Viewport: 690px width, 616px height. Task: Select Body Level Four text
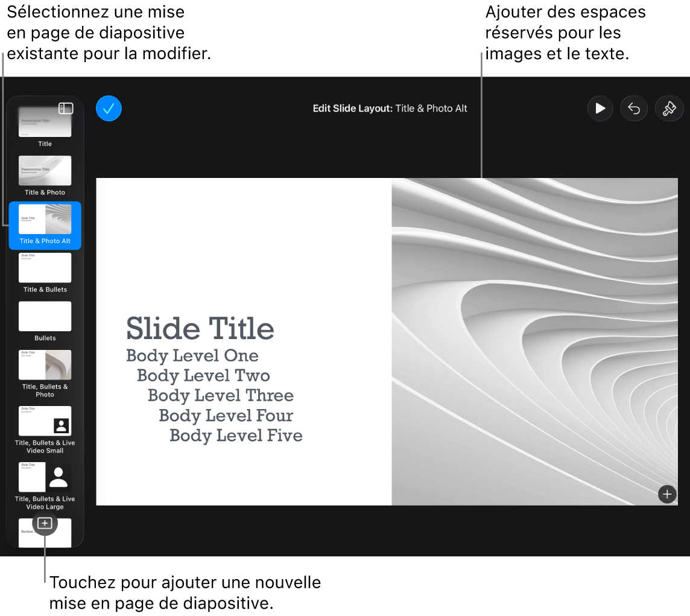[226, 415]
